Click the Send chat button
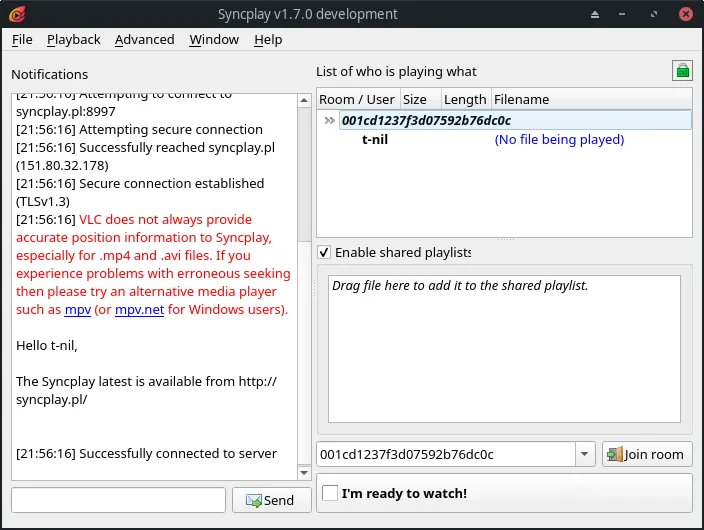Image resolution: width=704 pixels, height=530 pixels. point(272,500)
